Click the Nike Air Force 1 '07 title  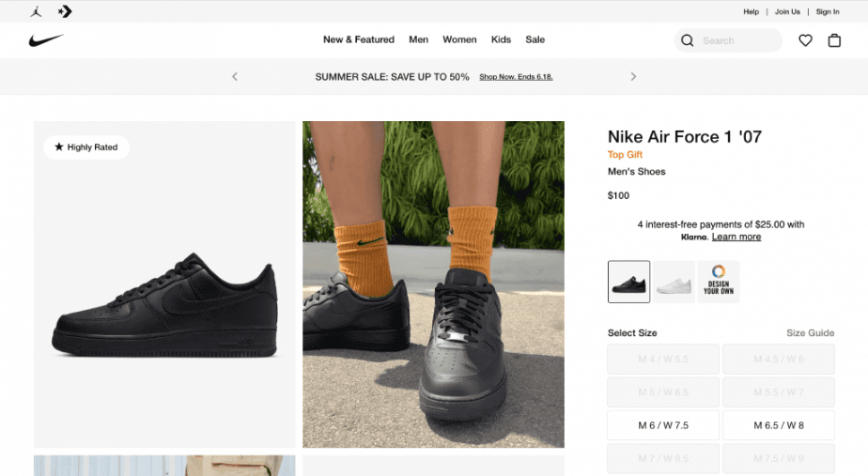point(685,137)
